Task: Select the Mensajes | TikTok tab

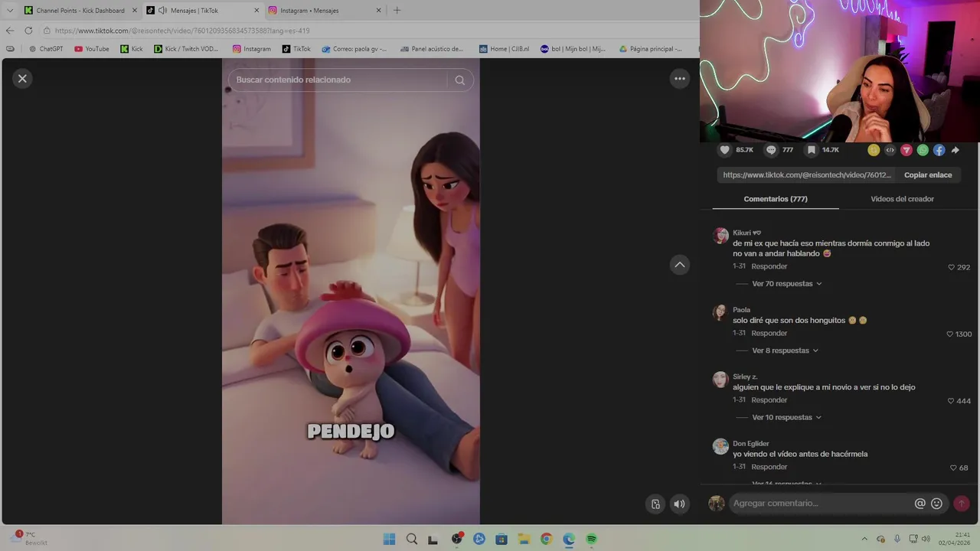Action: click(203, 11)
